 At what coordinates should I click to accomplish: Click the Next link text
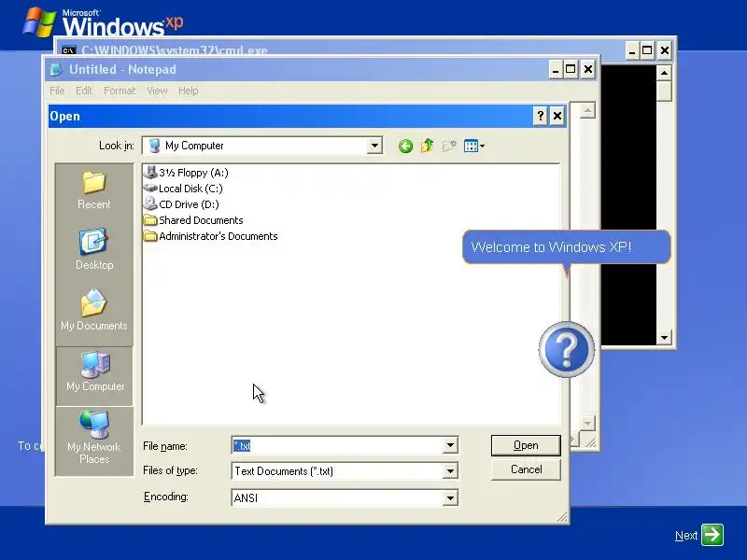pos(686,536)
